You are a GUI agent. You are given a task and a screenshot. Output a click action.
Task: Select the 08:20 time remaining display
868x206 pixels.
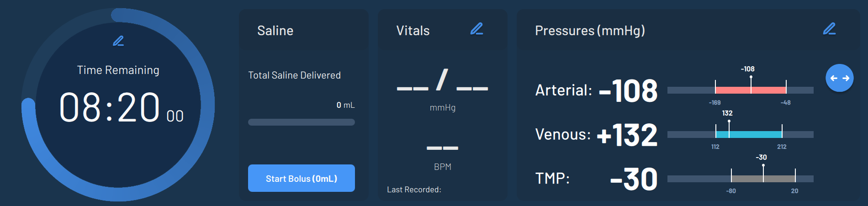coord(110,108)
